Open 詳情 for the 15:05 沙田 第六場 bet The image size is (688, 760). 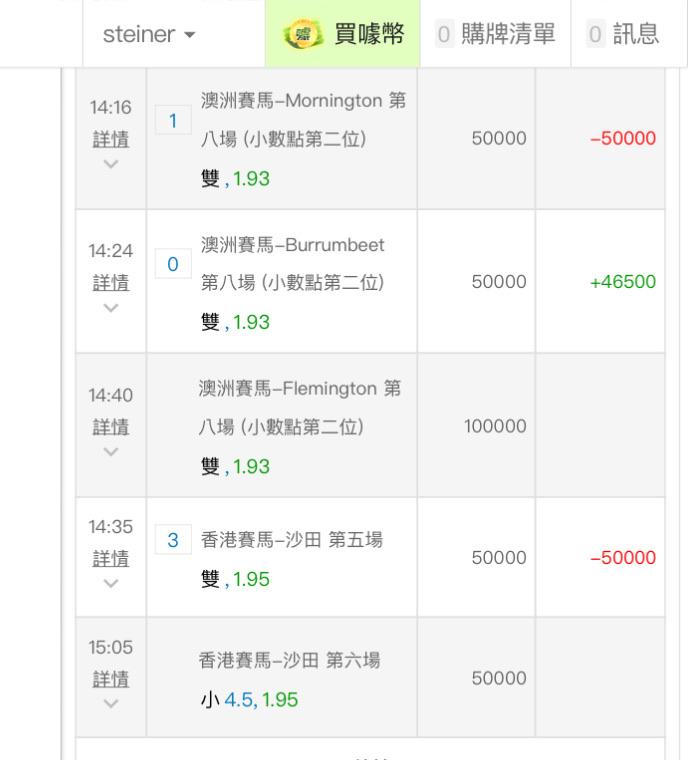tap(111, 679)
